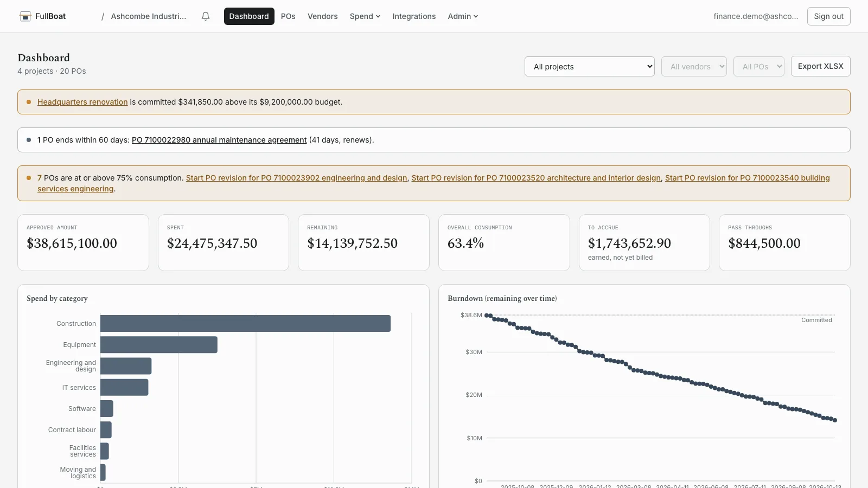Open the All POs filter dropdown
This screenshot has height=488, width=868.
point(759,67)
